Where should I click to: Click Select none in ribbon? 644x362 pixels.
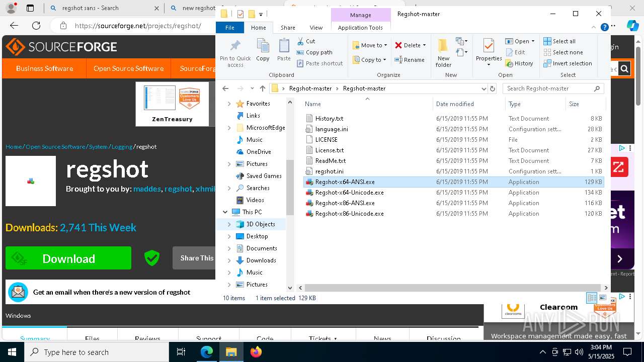(x=563, y=52)
